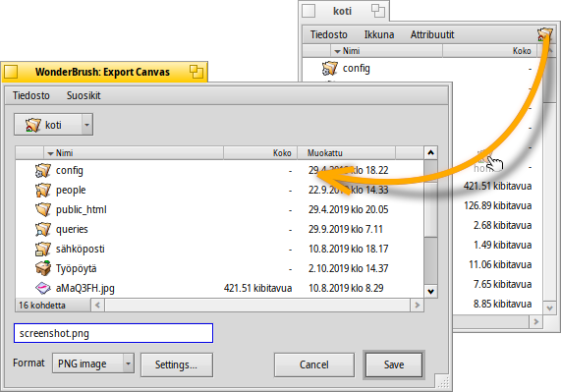This screenshot has width=561, height=392.
Task: Click the zoom button of Export Canvas window
Action: click(196, 72)
